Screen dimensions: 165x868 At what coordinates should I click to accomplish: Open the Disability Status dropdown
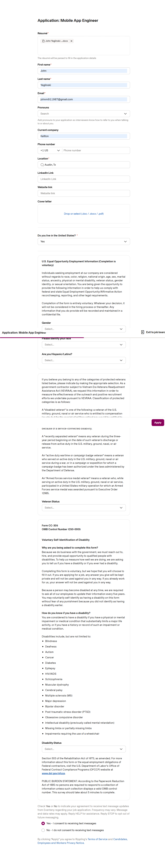(84, 749)
